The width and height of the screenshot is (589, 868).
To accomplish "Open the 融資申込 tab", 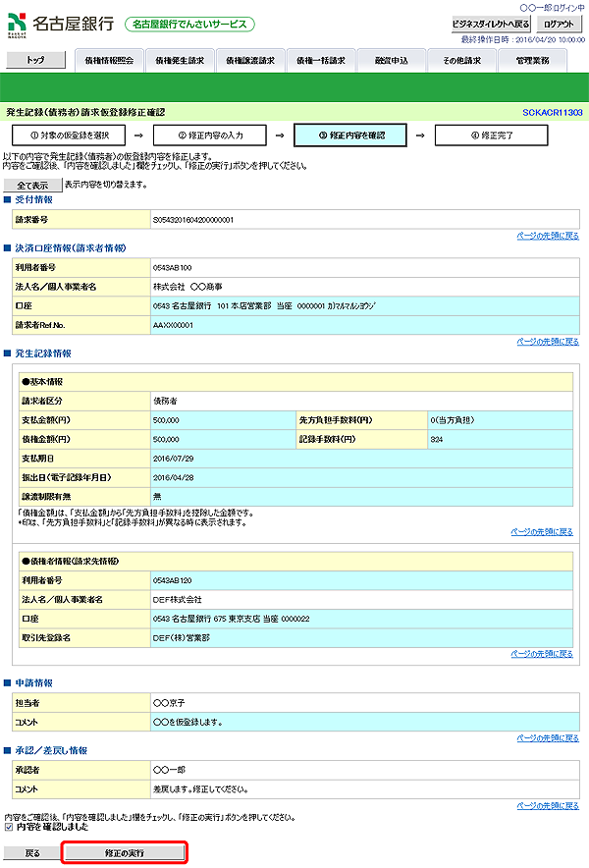I will pyautogui.click(x=392, y=60).
